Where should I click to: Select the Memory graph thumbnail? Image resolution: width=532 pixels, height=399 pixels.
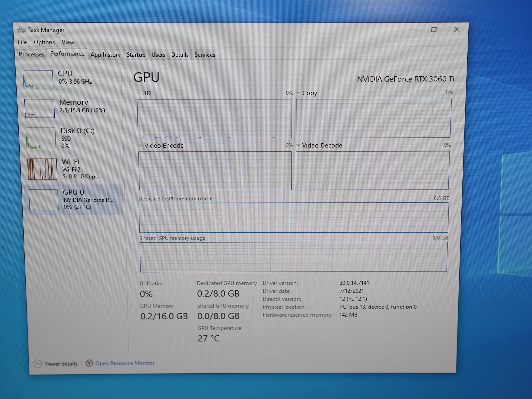coord(39,108)
